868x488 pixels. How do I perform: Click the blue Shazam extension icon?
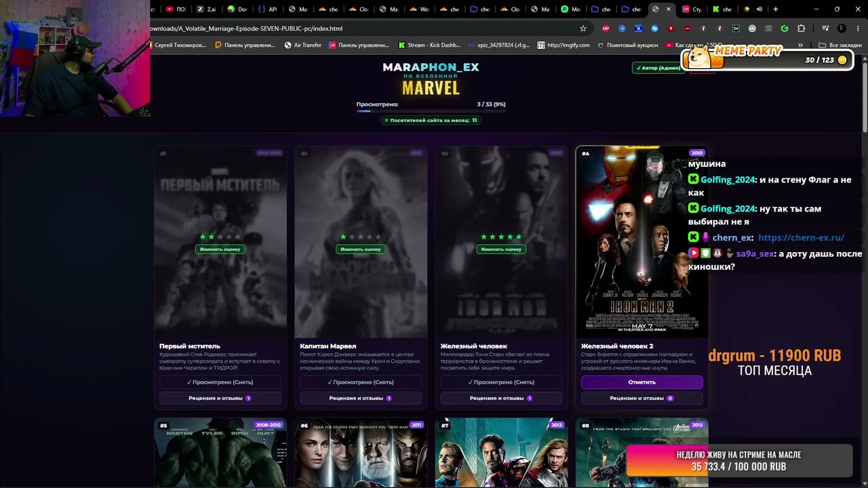tap(654, 28)
